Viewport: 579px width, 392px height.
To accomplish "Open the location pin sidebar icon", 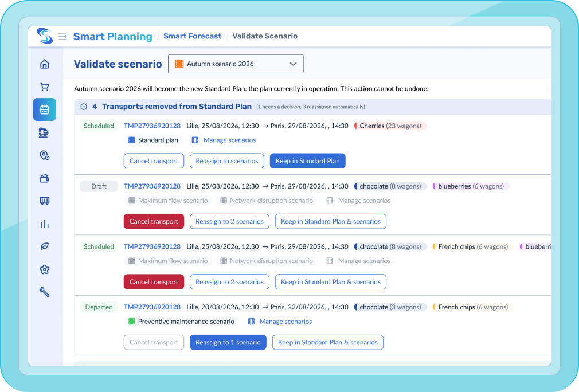I will pyautogui.click(x=45, y=155).
